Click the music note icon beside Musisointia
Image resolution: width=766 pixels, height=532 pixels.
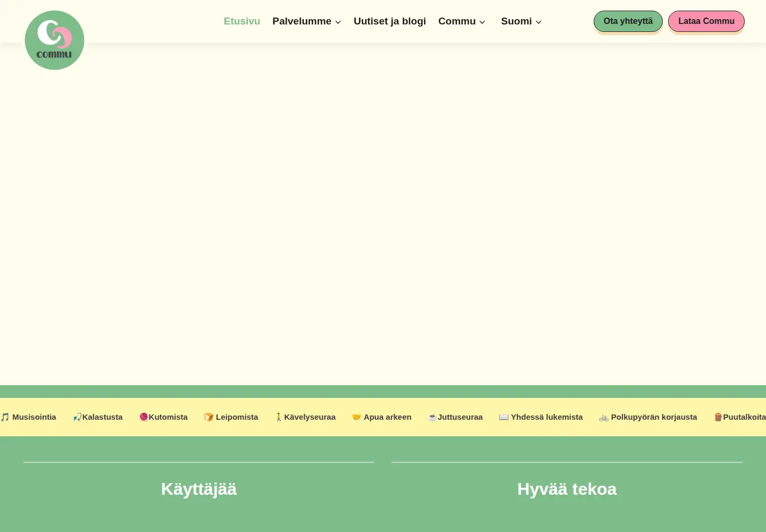(x=5, y=417)
